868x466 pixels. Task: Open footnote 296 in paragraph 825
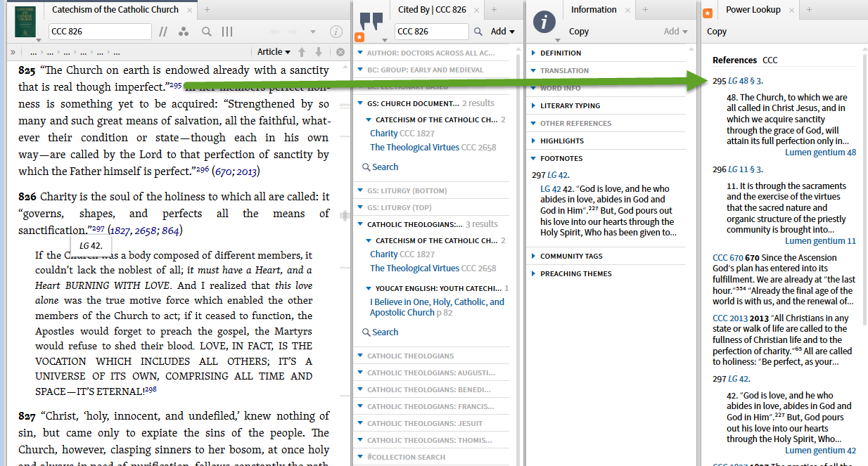point(203,169)
